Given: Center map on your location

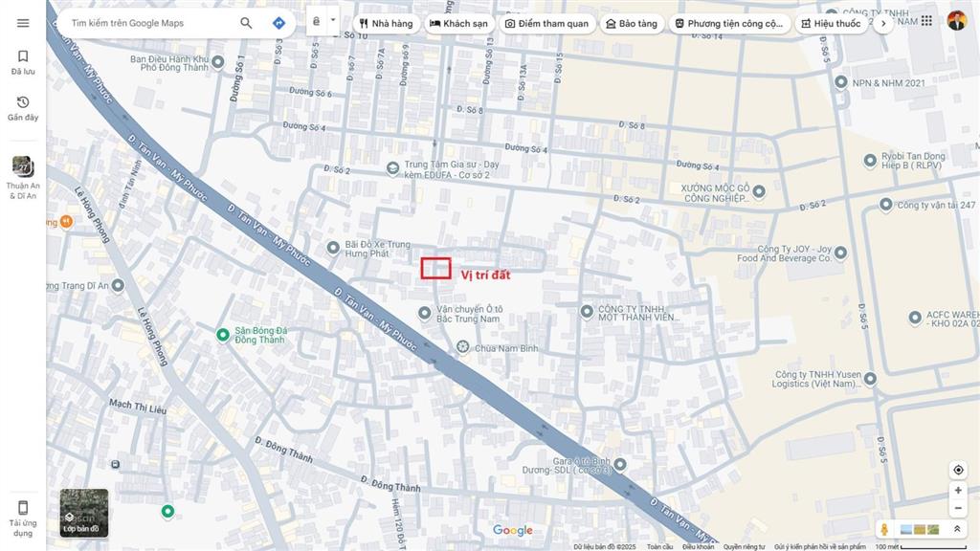Looking at the screenshot, I should pos(957,470).
